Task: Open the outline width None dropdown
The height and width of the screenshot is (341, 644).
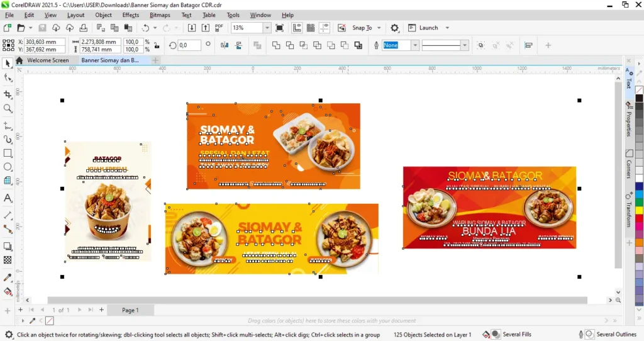Action: point(415,45)
